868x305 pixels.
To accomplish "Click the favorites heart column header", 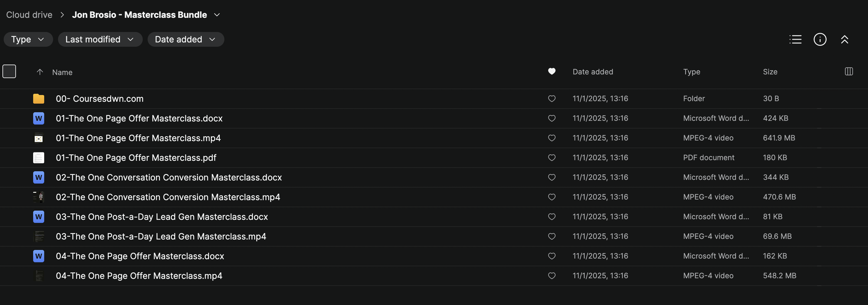I will 552,72.
